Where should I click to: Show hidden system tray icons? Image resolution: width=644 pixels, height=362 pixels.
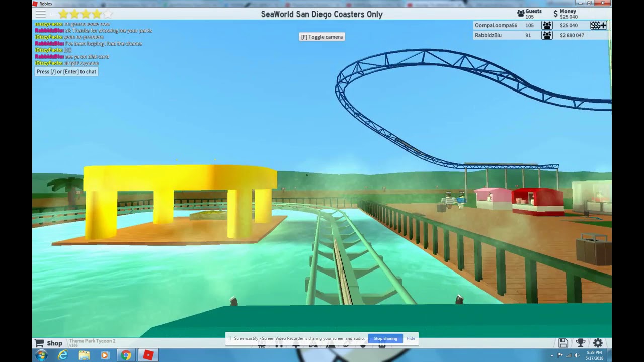551,355
